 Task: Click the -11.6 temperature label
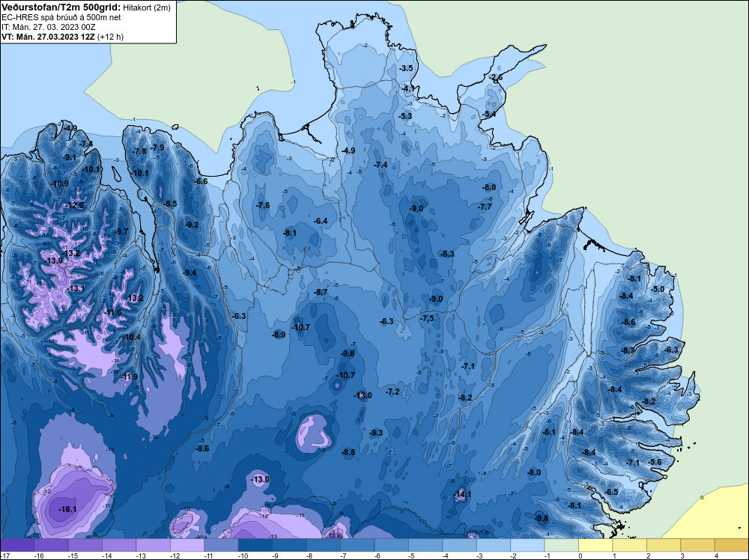point(112,312)
